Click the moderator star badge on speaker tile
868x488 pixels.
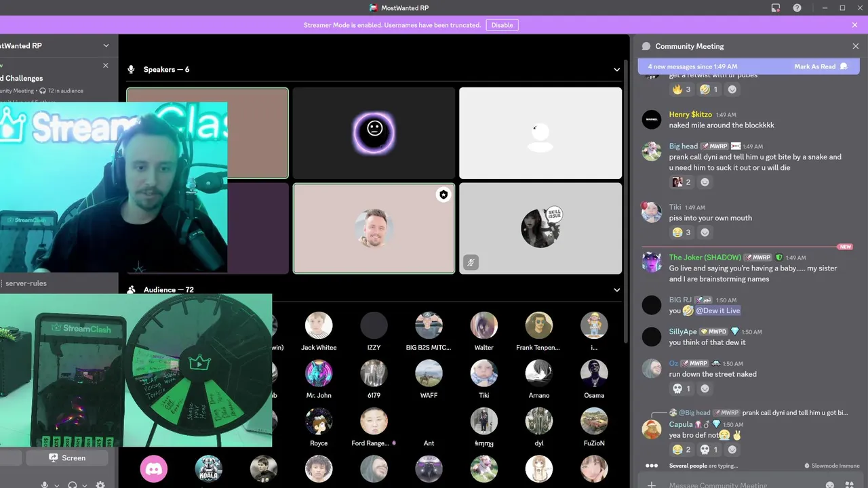click(443, 195)
